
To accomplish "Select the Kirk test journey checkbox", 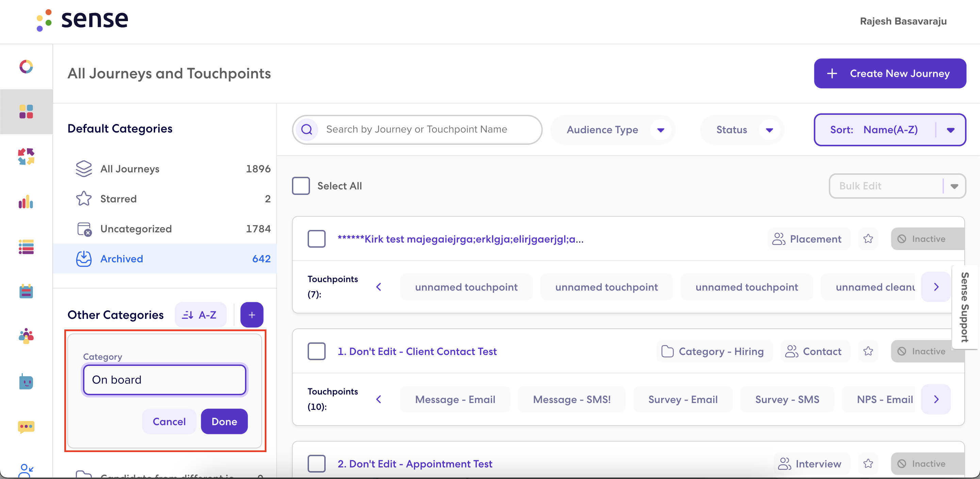I will click(316, 239).
